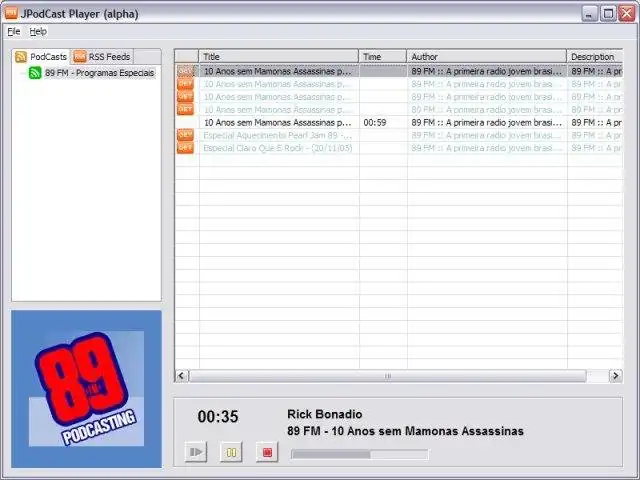
Task: Click left arrow of horizontal scrollbar
Action: click(x=182, y=376)
